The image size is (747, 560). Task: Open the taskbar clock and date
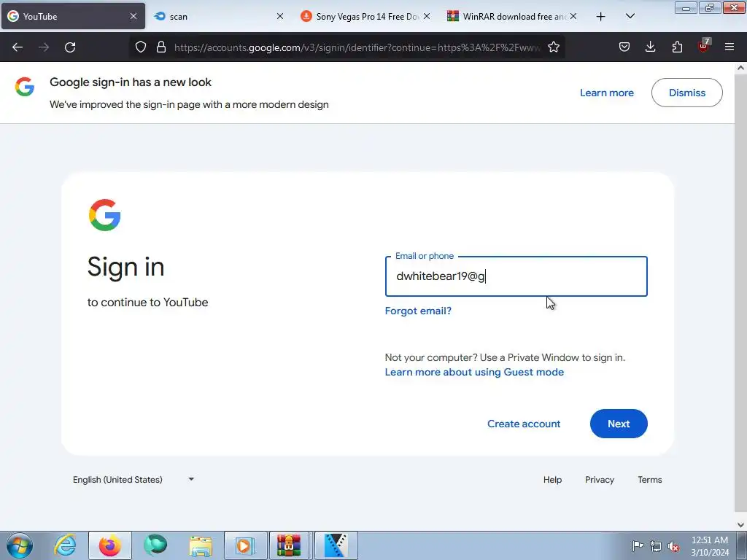(710, 546)
